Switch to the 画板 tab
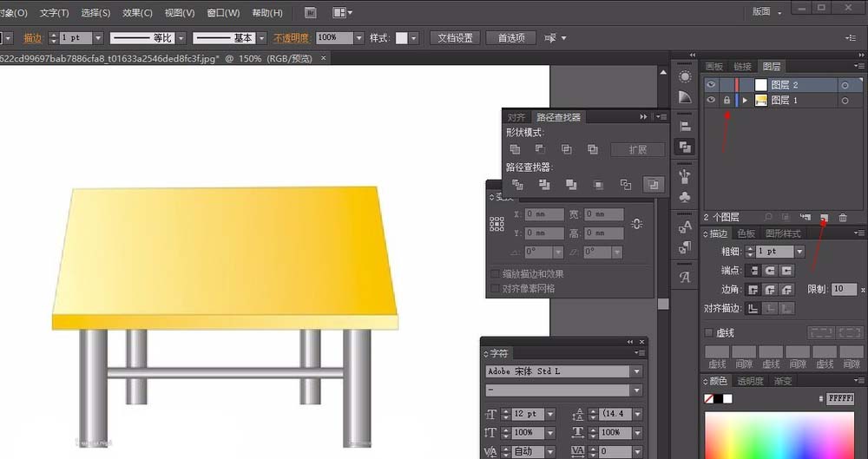 [714, 67]
